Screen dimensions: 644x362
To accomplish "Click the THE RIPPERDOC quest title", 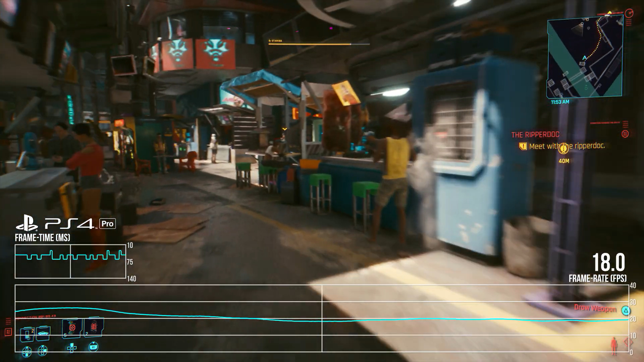I will point(535,135).
